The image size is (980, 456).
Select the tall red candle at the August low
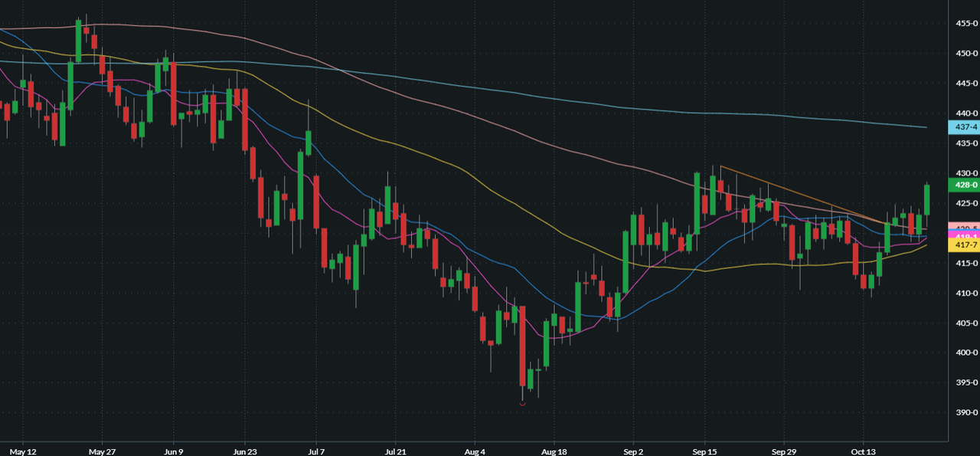point(523,346)
